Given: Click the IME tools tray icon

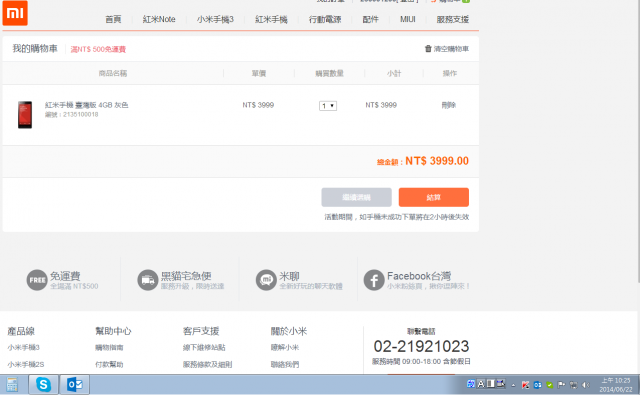Looking at the screenshot, I should pos(501,384).
